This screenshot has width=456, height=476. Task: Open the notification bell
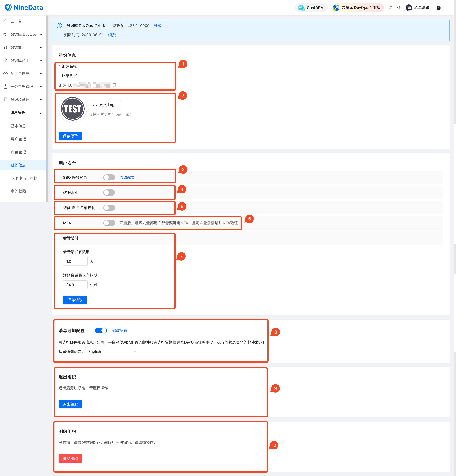pyautogui.click(x=390, y=8)
